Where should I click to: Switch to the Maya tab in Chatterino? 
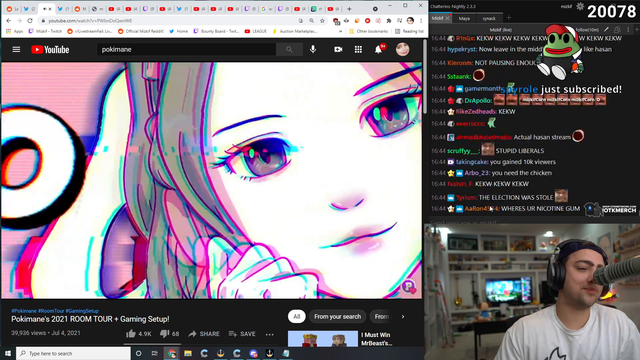[464, 18]
